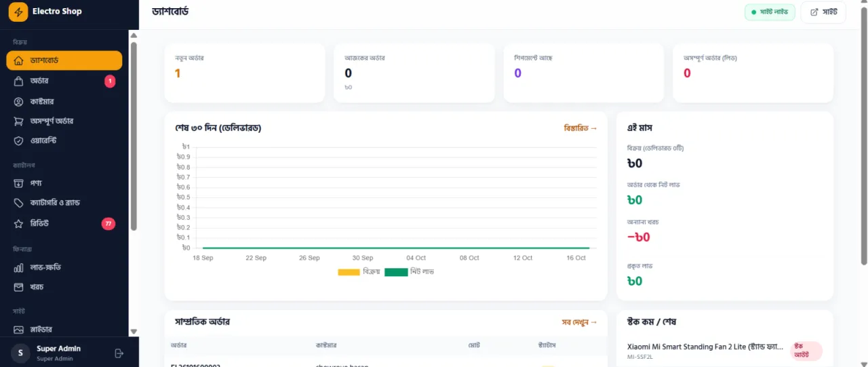Open খরচ via its wallet icon

pos(18,287)
